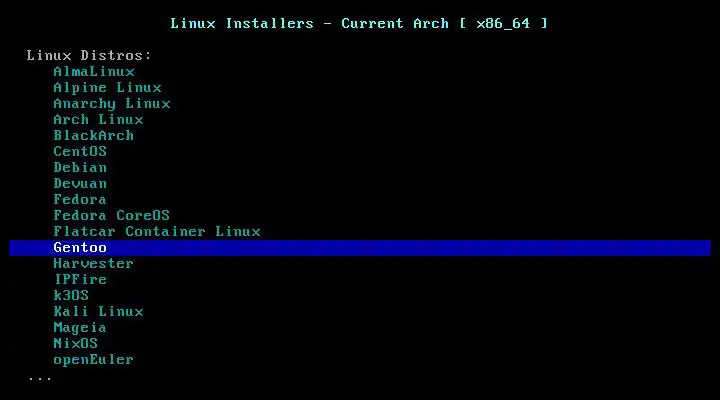This screenshot has width=720, height=400.
Task: Choose Alpine Linux from the distro list
Action: (x=107, y=88)
